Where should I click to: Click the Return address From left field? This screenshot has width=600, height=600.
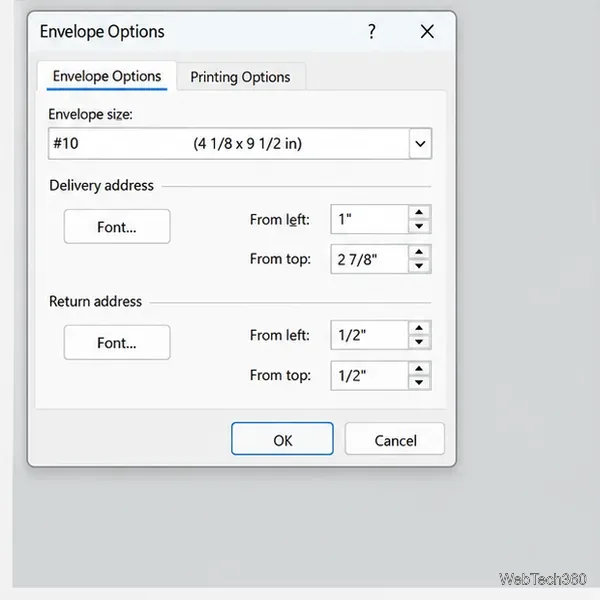[x=369, y=335]
